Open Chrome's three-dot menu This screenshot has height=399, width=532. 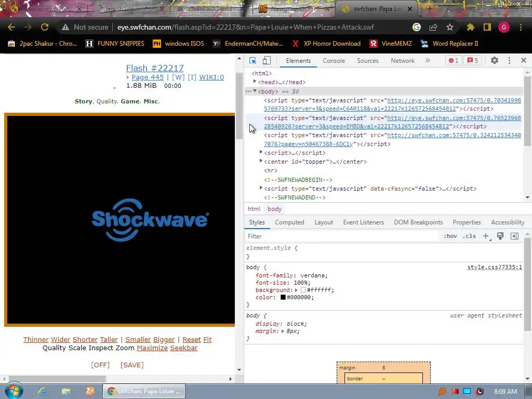[521, 27]
